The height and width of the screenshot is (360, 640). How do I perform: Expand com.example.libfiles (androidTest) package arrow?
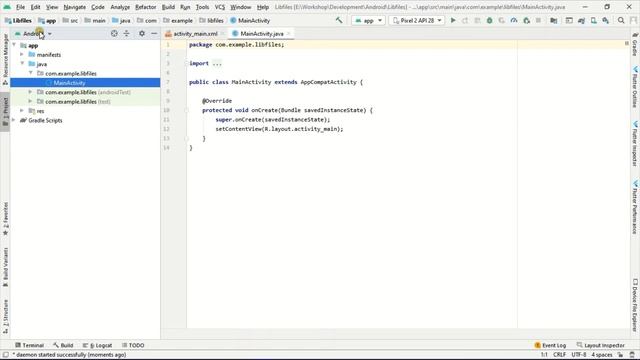coord(31,92)
